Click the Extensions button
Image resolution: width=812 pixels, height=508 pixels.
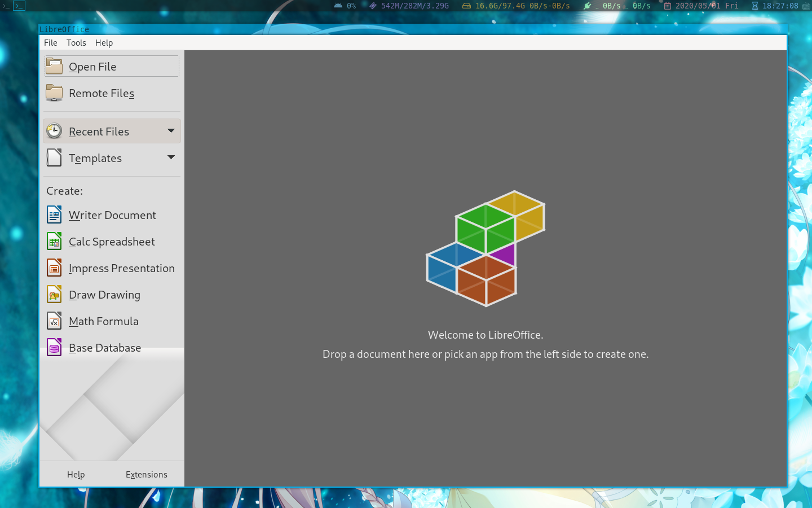coord(147,475)
